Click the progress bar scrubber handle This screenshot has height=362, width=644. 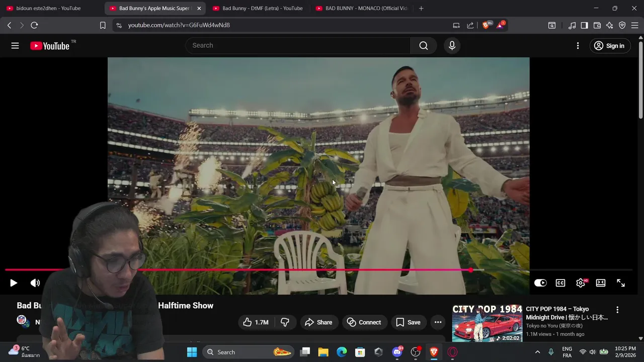point(470,270)
